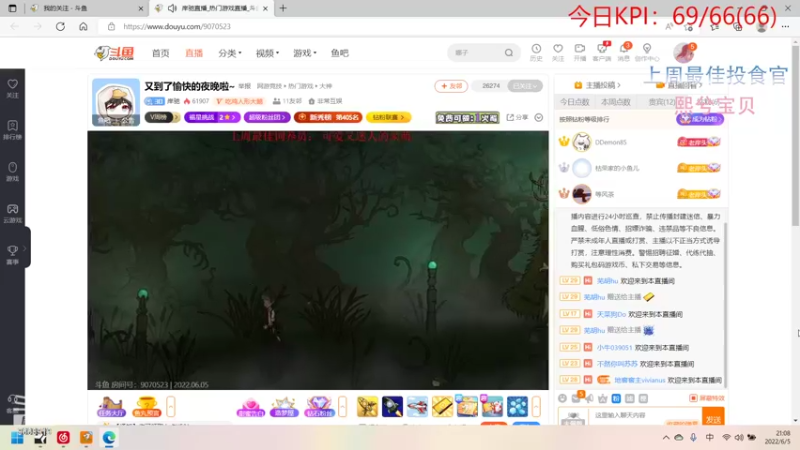Click the 举报 report link
The width and height of the screenshot is (800, 450).
pyautogui.click(x=244, y=86)
